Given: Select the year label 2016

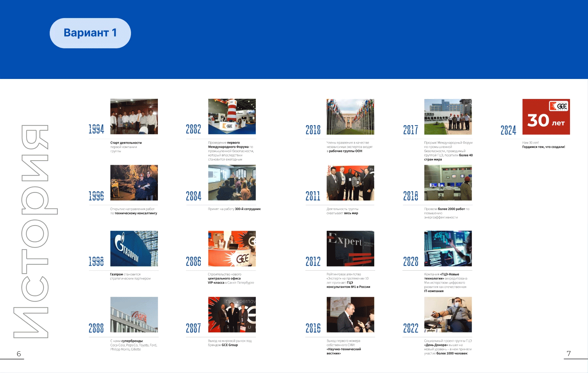Looking at the screenshot, I should click(313, 328).
